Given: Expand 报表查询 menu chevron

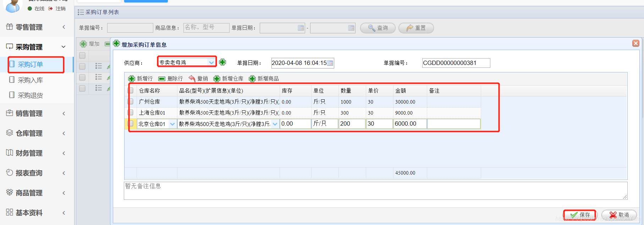Looking at the screenshot, I should click(64, 173).
